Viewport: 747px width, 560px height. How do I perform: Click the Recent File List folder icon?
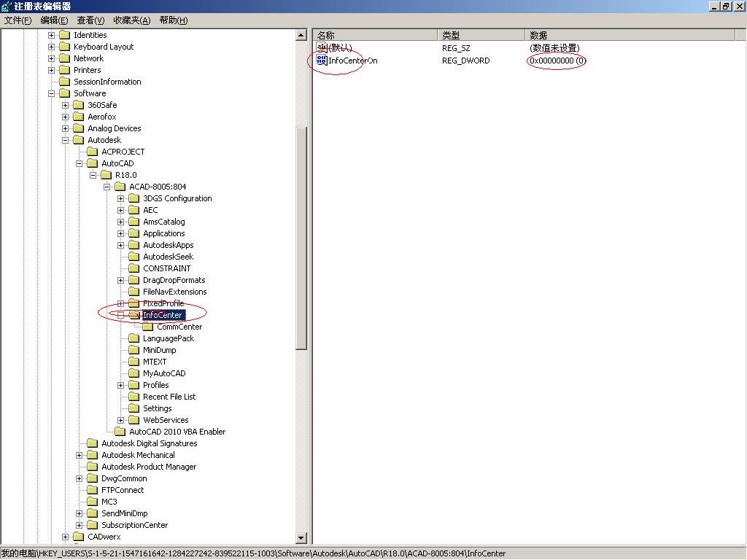[134, 397]
